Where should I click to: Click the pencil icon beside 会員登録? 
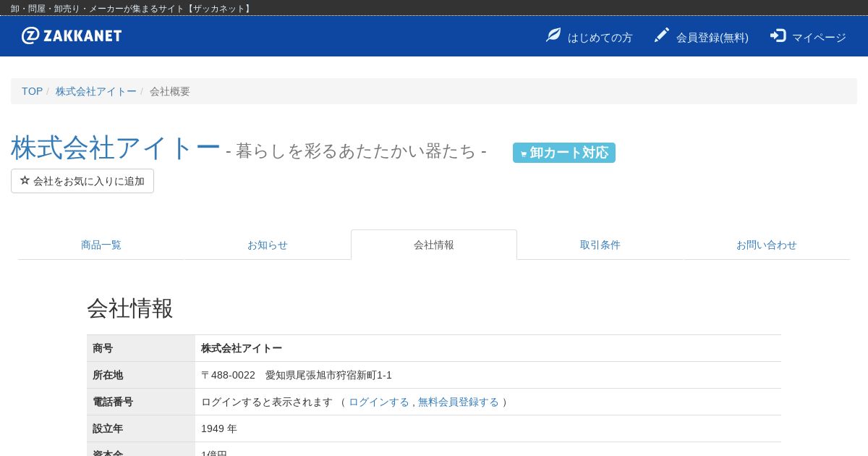[662, 35]
